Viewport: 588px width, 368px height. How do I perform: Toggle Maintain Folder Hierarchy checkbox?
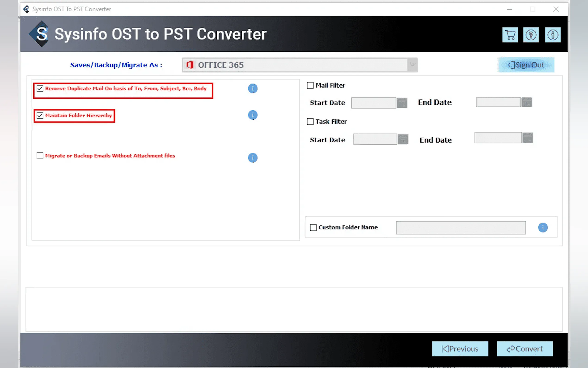click(x=40, y=115)
